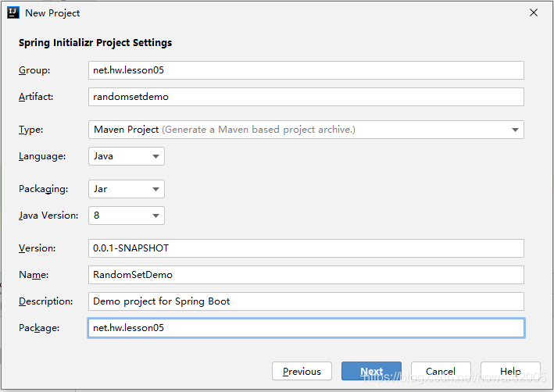
Task: Expand the Language dropdown showing Java
Action: coord(127,156)
